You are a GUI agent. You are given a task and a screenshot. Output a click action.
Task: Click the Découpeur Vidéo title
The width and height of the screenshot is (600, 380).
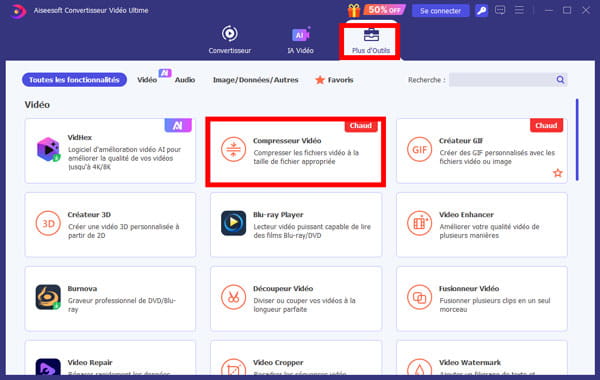283,289
